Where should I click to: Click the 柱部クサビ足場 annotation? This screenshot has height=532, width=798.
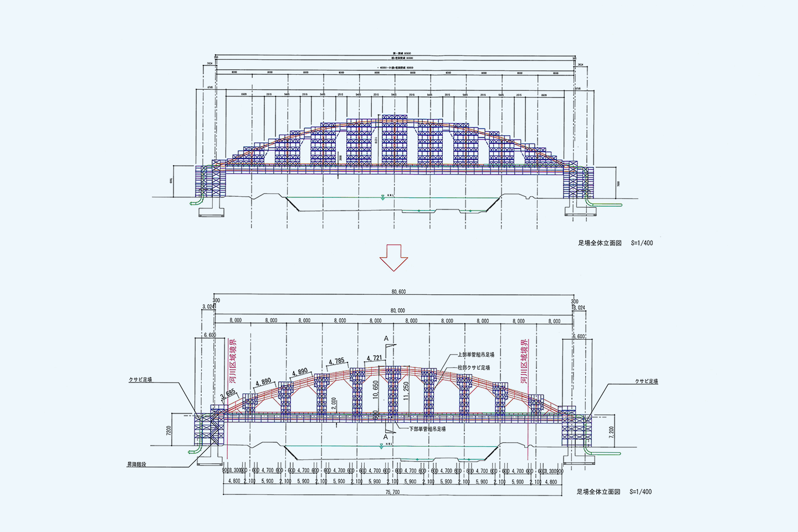(x=473, y=367)
